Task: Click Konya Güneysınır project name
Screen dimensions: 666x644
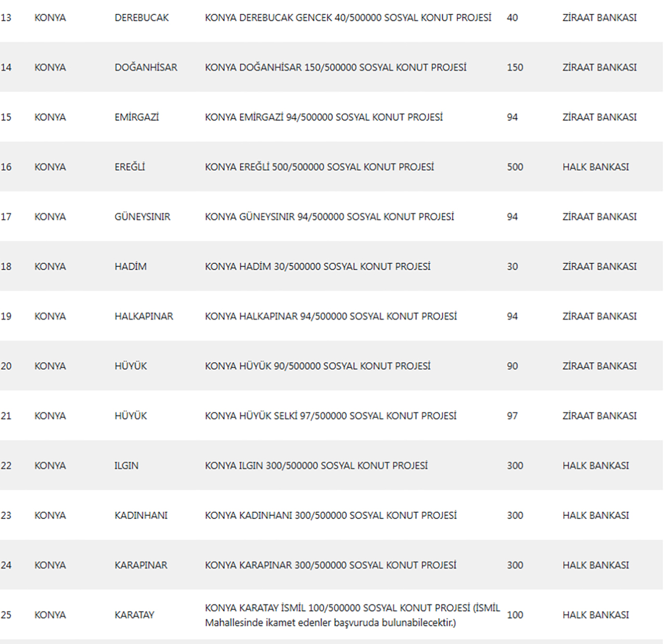Action: point(329,217)
